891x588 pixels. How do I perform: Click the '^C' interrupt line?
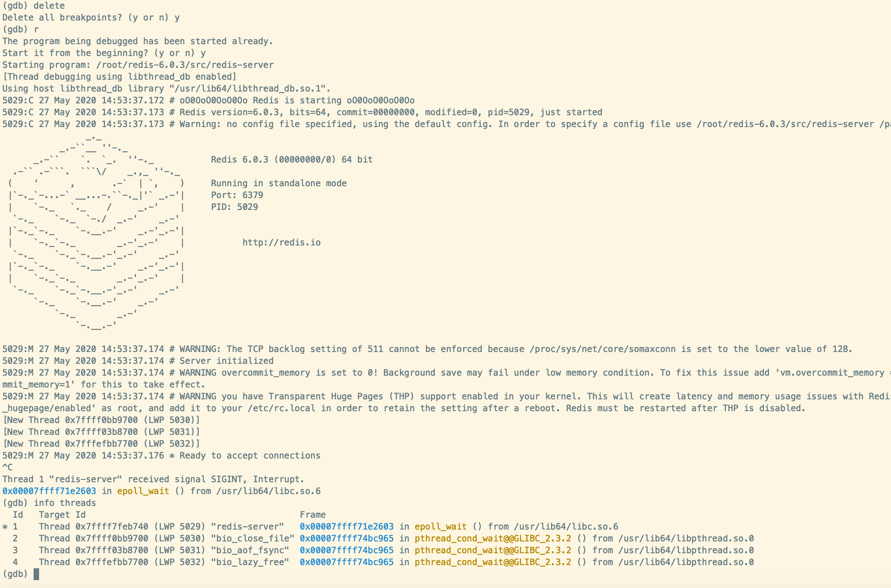(x=8, y=468)
